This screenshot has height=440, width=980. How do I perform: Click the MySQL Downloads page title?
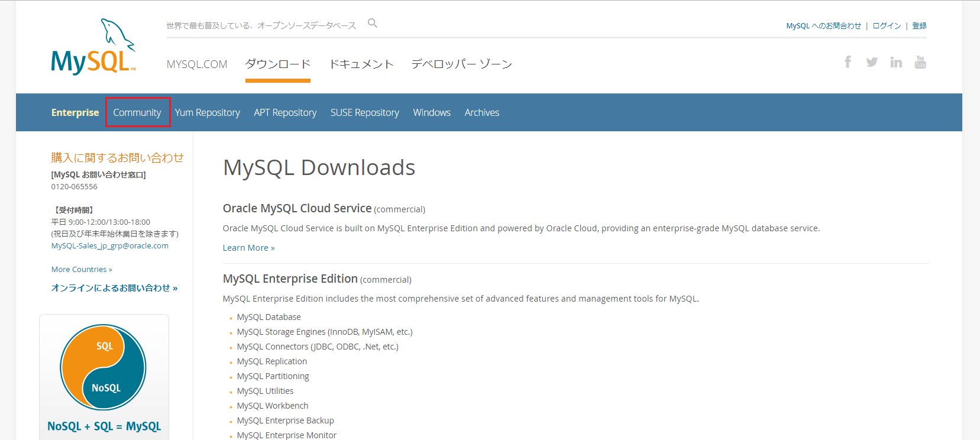pyautogui.click(x=319, y=168)
